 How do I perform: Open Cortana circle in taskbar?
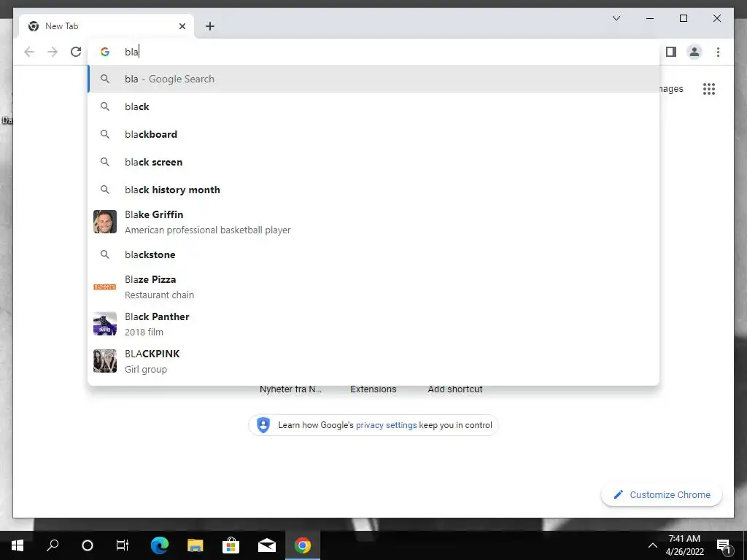tap(88, 545)
